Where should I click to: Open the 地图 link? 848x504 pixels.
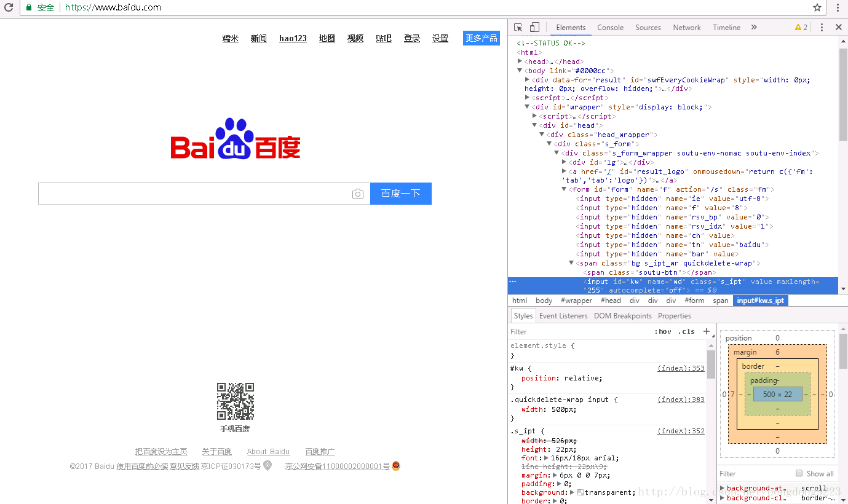(327, 38)
